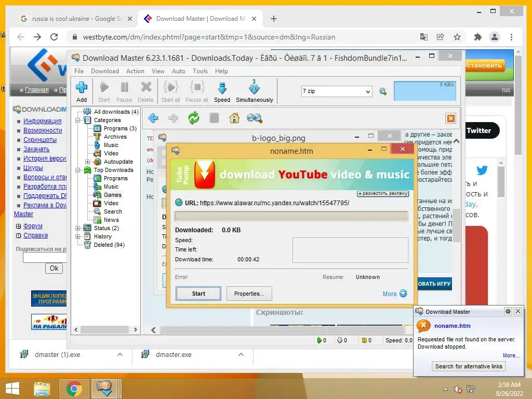Click More... link in notification popup
The width and height of the screenshot is (532, 399).
pos(511,355)
